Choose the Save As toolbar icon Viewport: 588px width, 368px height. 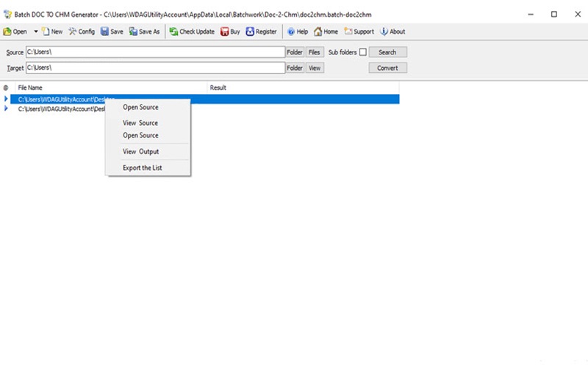133,32
